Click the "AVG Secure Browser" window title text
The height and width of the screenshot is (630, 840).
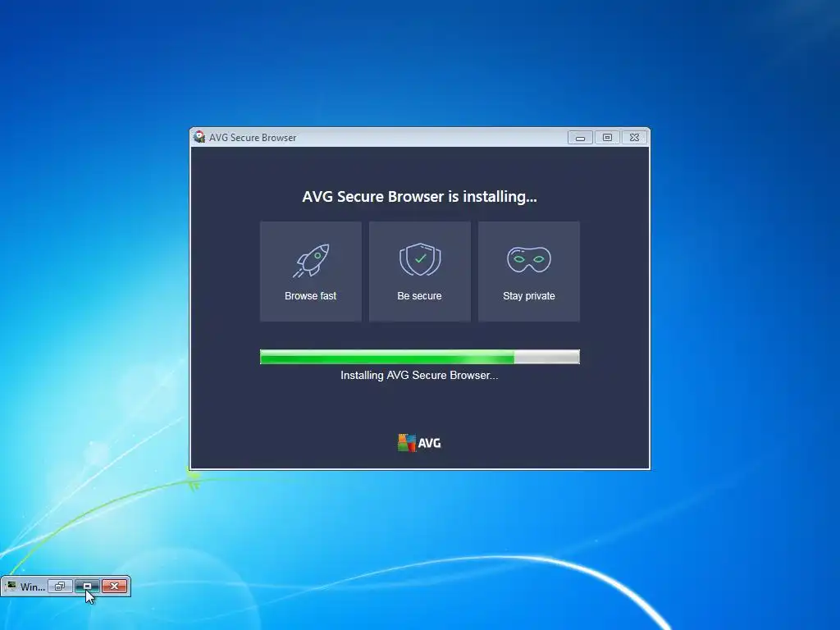click(x=253, y=138)
